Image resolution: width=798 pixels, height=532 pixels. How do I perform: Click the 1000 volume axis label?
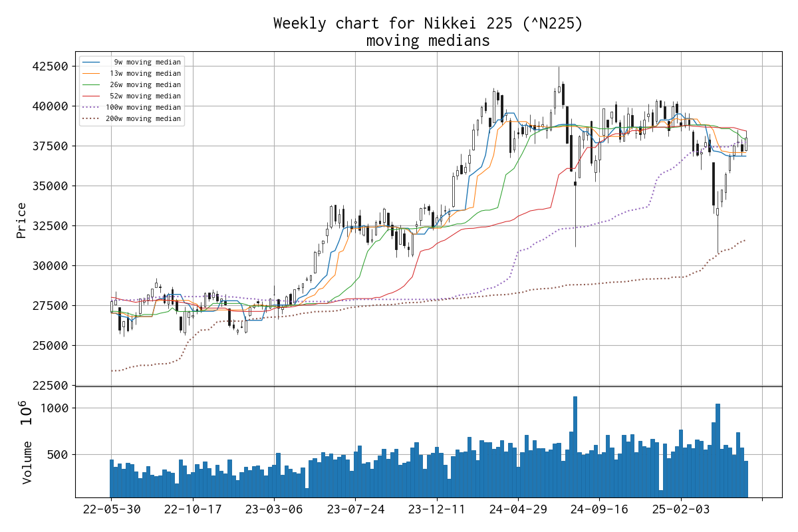(55, 408)
